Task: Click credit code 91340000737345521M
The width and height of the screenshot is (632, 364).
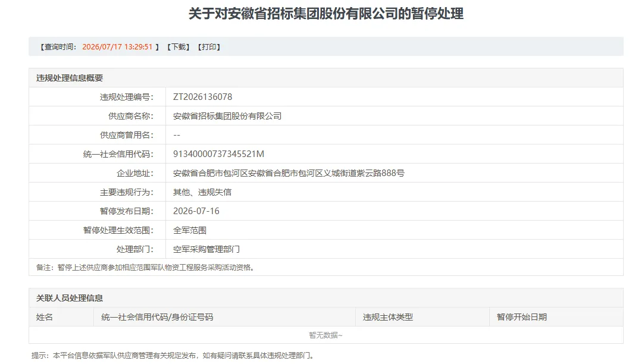Action: pos(218,154)
